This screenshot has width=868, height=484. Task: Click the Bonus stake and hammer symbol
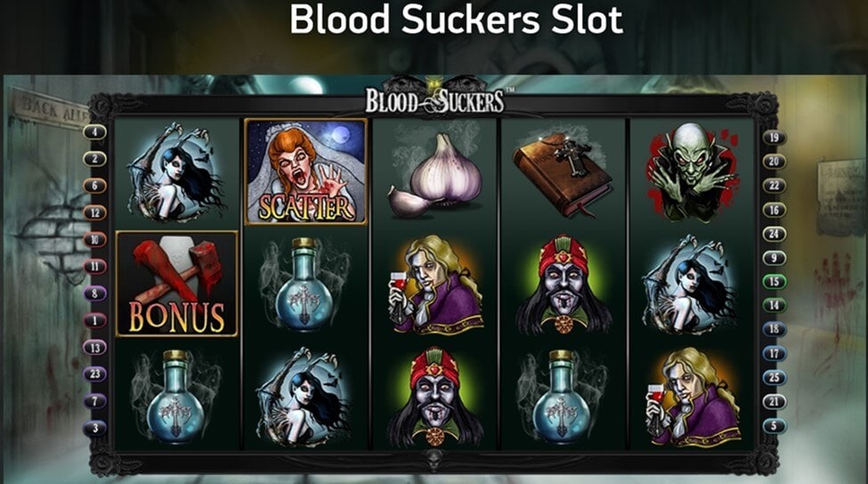177,284
